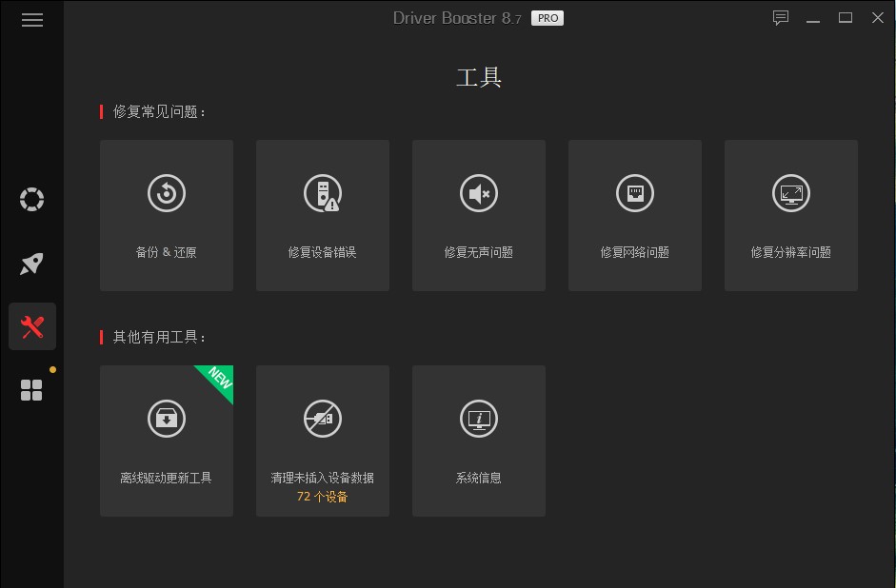The height and width of the screenshot is (588, 896).
Task: Open 离线驱动更新工具 label
Action: tap(167, 478)
